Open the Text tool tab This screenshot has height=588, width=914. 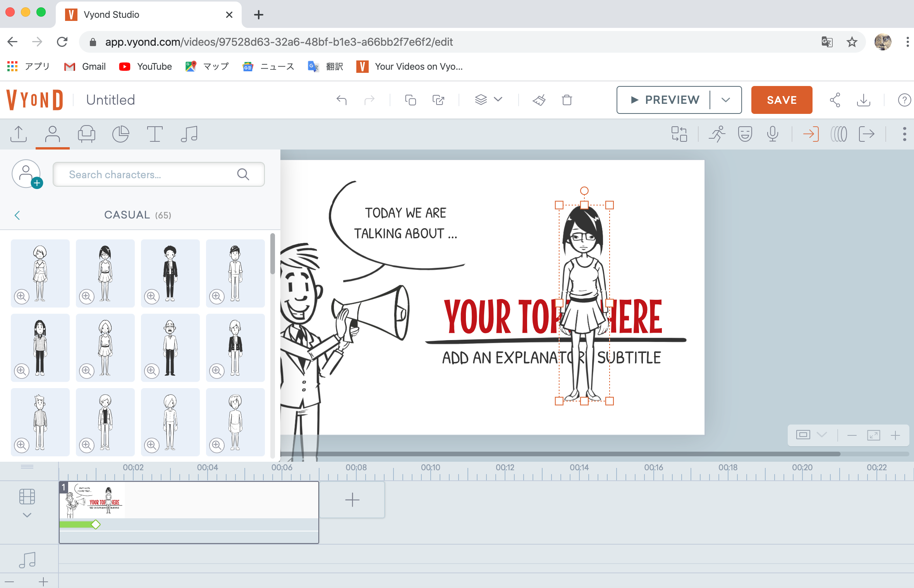coord(155,134)
